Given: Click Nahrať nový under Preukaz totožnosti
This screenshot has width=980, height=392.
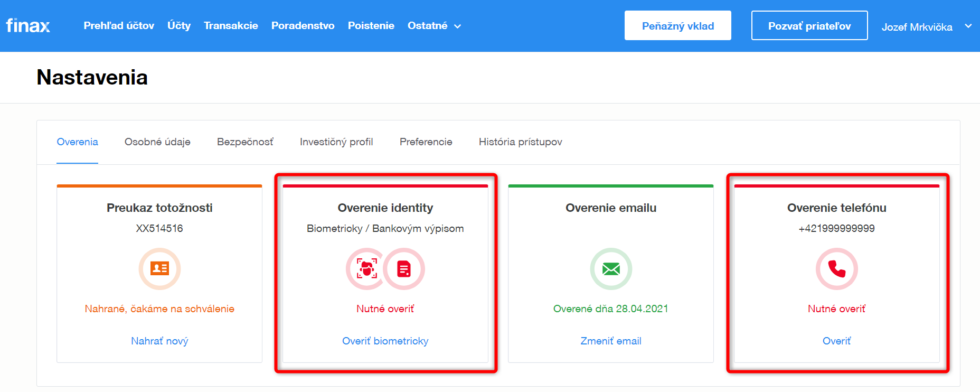Looking at the screenshot, I should coord(159,341).
